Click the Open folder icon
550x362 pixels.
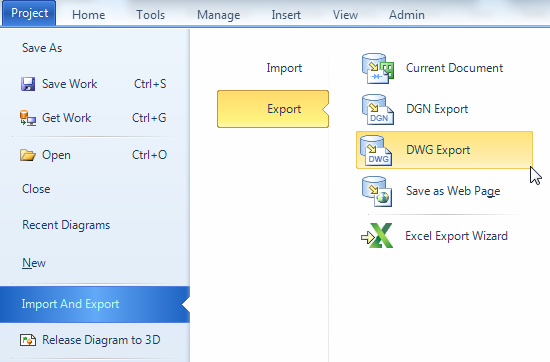[28, 155]
